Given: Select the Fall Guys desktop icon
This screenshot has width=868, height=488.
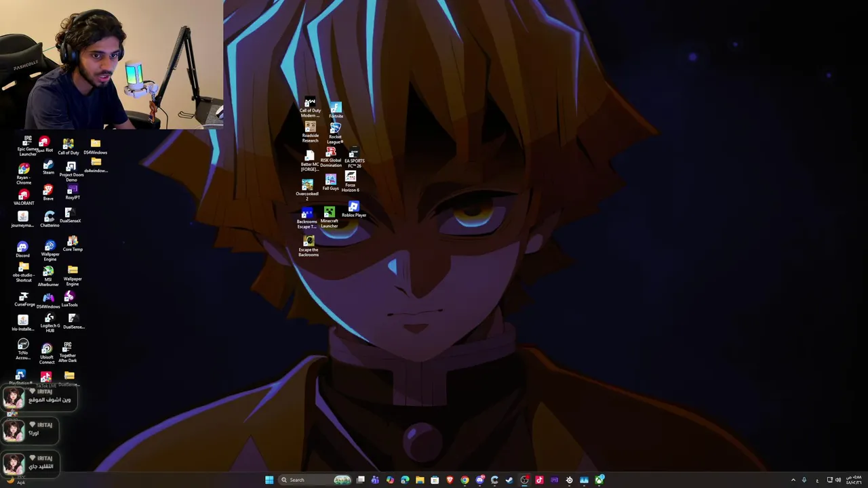Looking at the screenshot, I should [330, 182].
